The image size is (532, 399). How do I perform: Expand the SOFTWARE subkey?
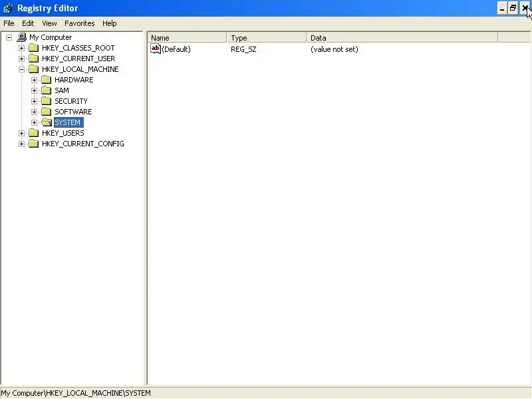(35, 112)
